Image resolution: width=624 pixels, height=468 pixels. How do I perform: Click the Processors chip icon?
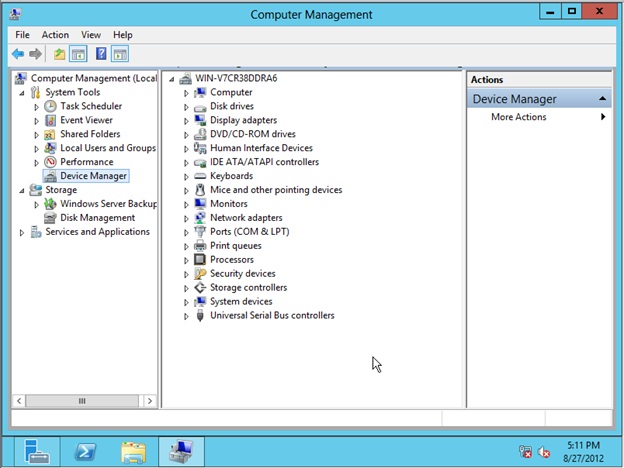(200, 259)
